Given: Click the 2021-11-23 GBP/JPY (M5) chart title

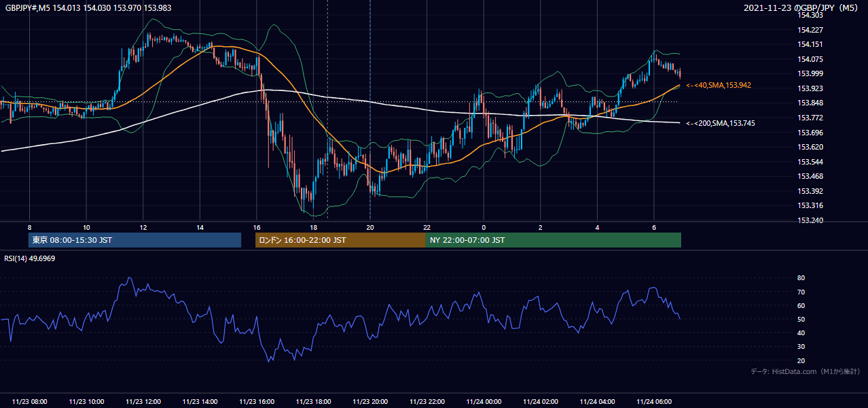Looking at the screenshot, I should tap(801, 7).
